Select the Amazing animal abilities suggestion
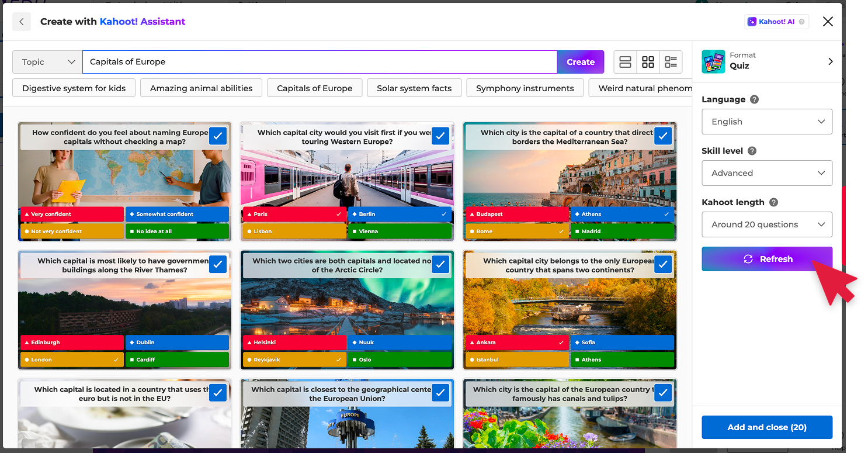The height and width of the screenshot is (453, 868). click(x=201, y=88)
